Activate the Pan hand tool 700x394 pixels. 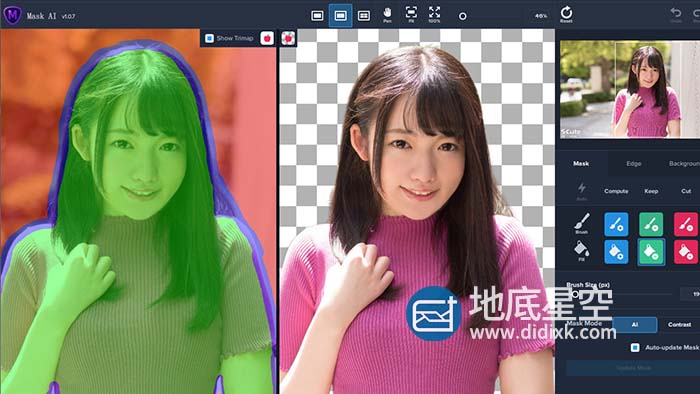point(387,15)
